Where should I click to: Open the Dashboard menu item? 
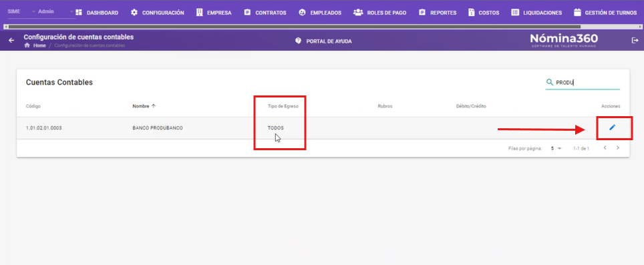(97, 13)
